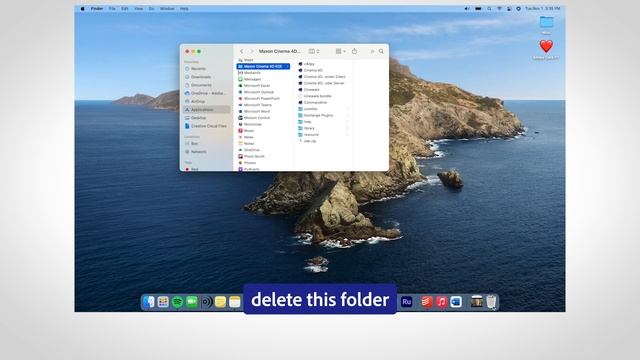Open Documents in Finder sidebar

point(201,85)
